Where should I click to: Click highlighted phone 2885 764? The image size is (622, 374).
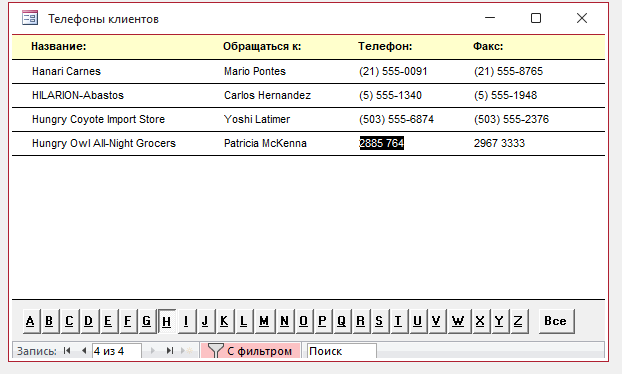pos(382,143)
